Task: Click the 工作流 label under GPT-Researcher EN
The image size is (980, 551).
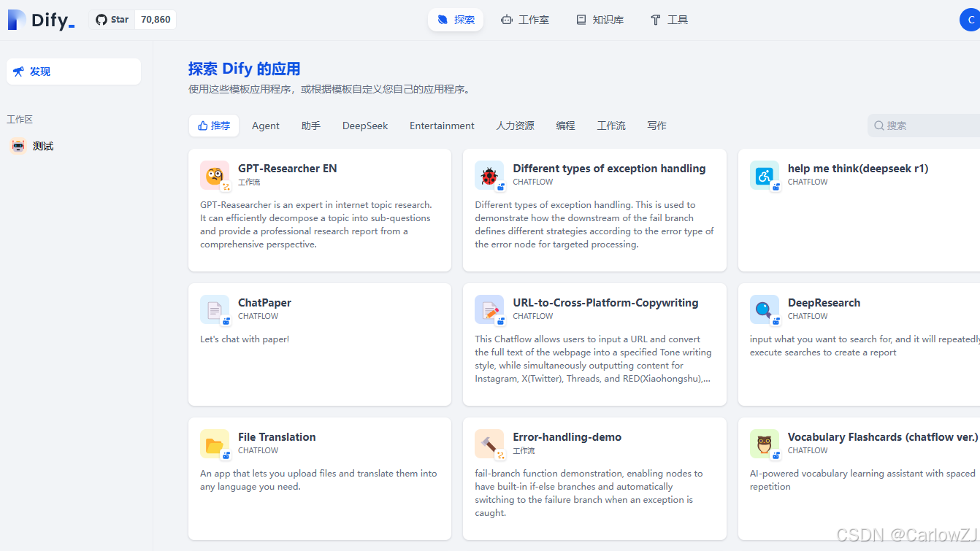Action: tap(249, 182)
